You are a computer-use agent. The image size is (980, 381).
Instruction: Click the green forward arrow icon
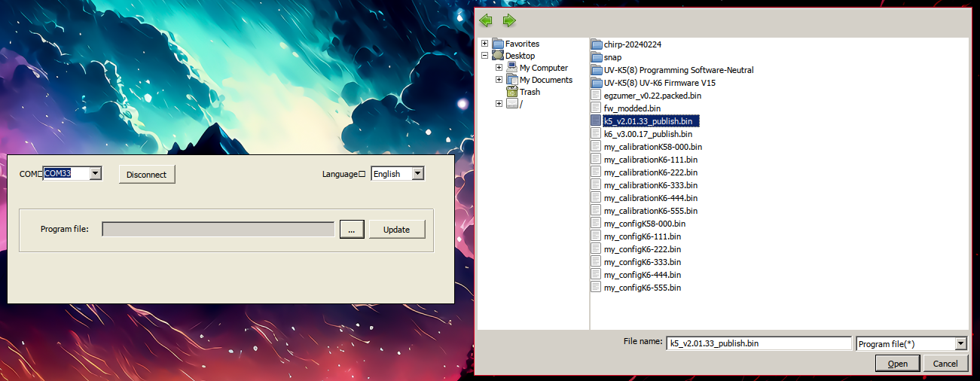(509, 20)
